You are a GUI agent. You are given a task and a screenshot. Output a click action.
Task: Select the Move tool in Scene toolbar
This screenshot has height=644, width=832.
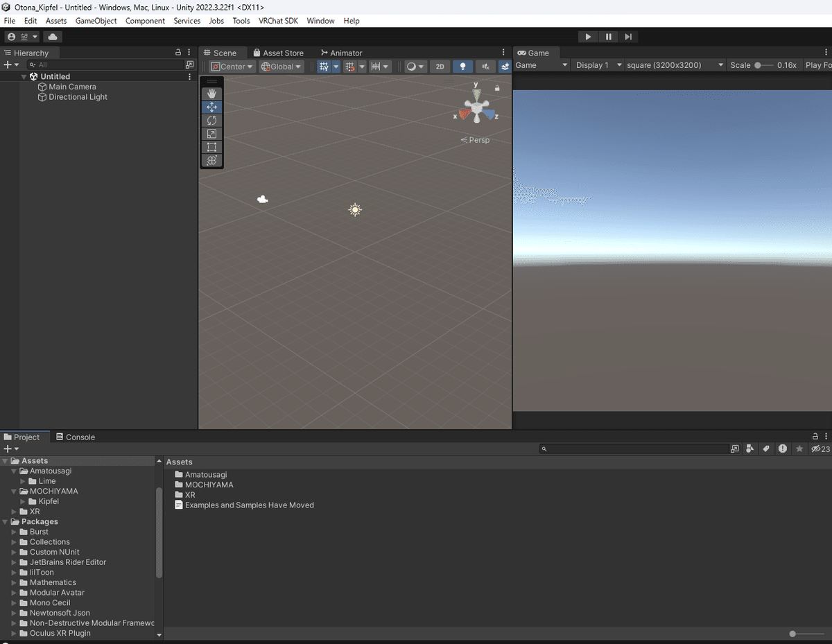[211, 107]
